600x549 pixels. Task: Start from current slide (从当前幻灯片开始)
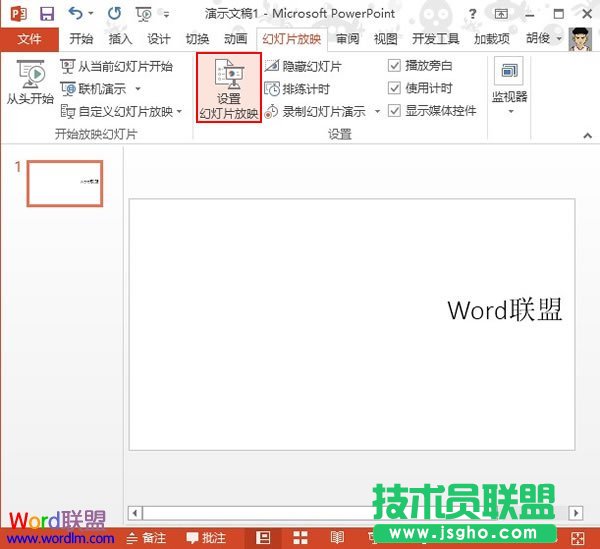coord(116,67)
